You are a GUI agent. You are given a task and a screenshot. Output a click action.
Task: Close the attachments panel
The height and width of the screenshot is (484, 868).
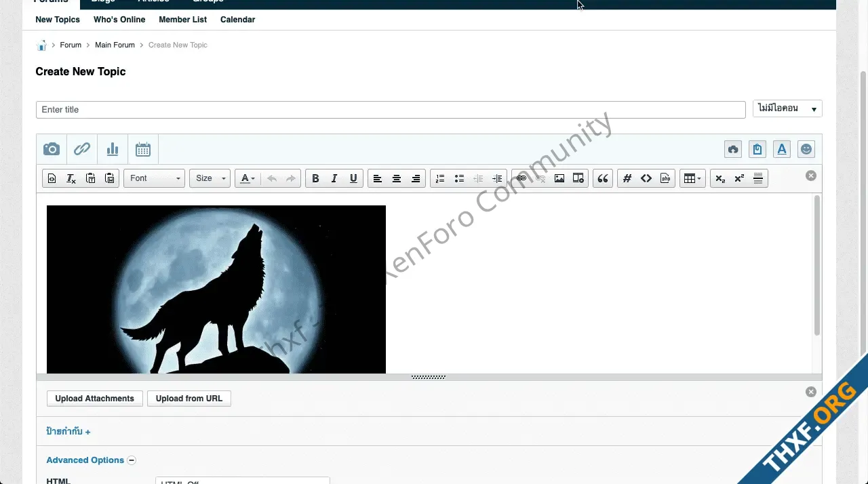tap(811, 392)
